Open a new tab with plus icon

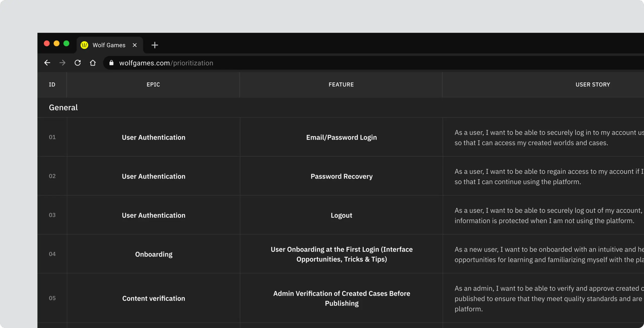point(155,45)
